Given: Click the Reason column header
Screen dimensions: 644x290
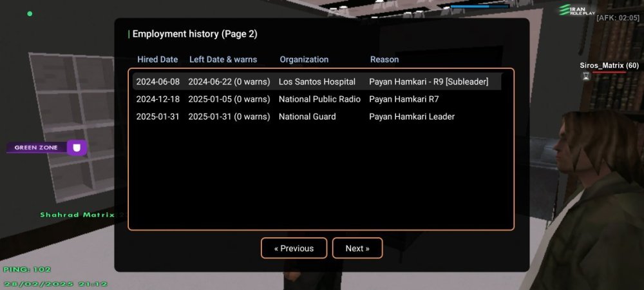Looking at the screenshot, I should point(384,59).
